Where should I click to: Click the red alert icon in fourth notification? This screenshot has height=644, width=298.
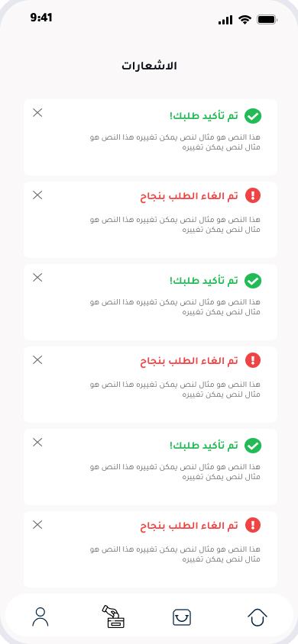pos(253,360)
